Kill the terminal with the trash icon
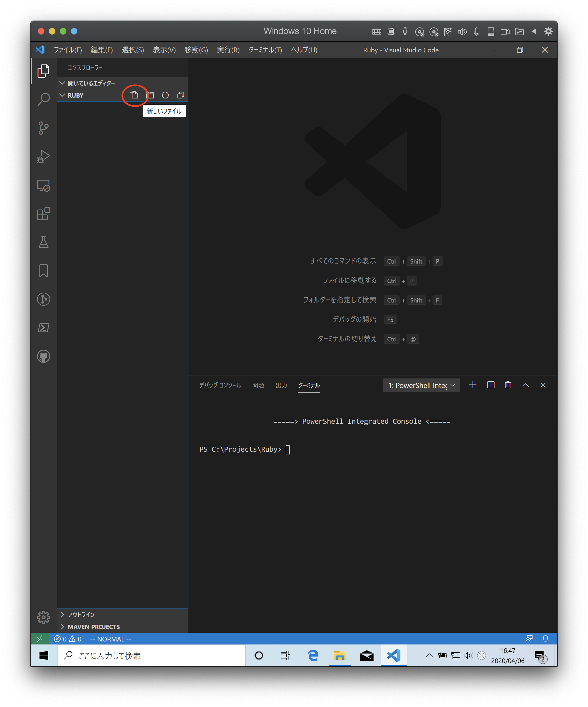The image size is (588, 707). [x=508, y=385]
